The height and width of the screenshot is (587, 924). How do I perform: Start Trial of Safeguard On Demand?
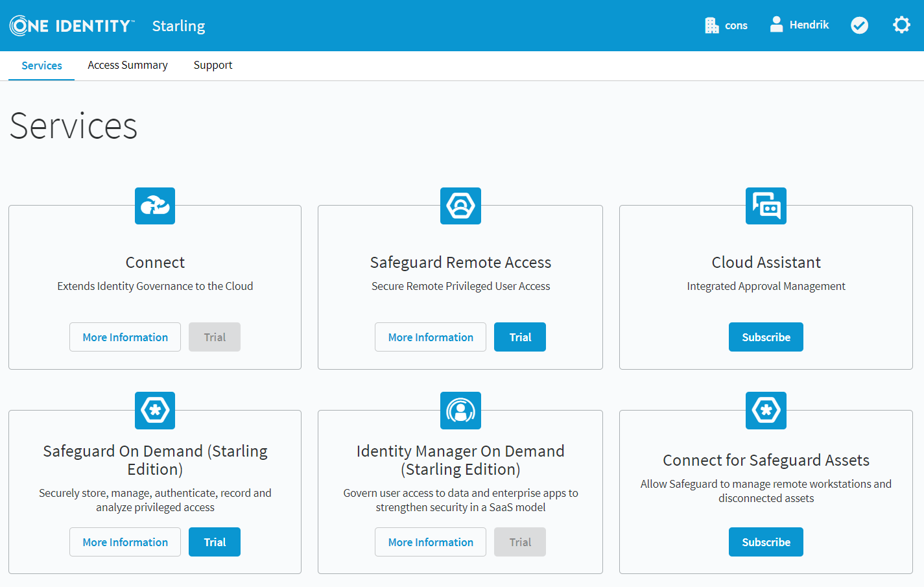215,542
